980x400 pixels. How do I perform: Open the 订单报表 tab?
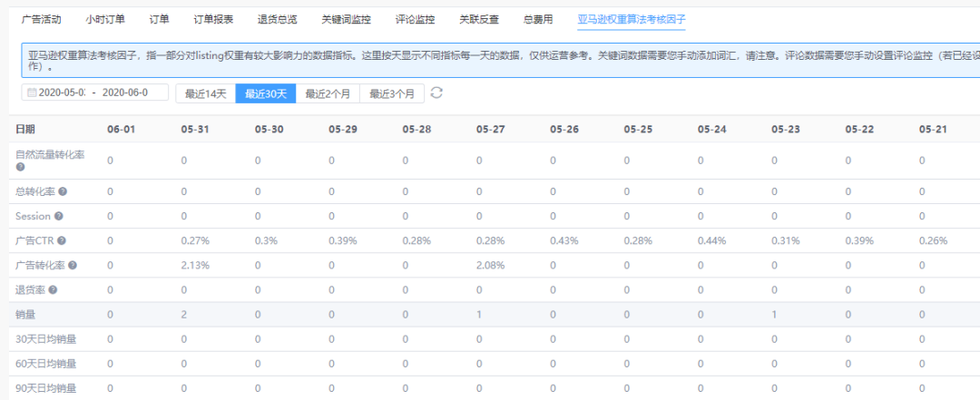(x=214, y=19)
